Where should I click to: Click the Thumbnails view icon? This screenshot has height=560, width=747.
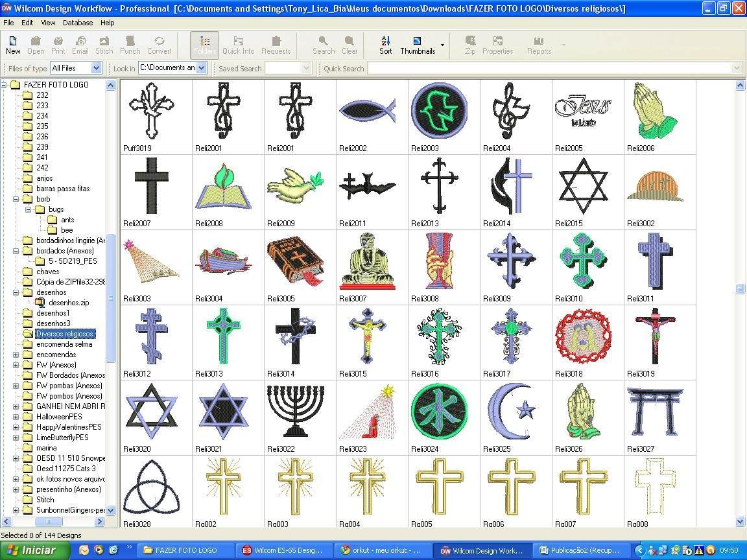pyautogui.click(x=418, y=45)
